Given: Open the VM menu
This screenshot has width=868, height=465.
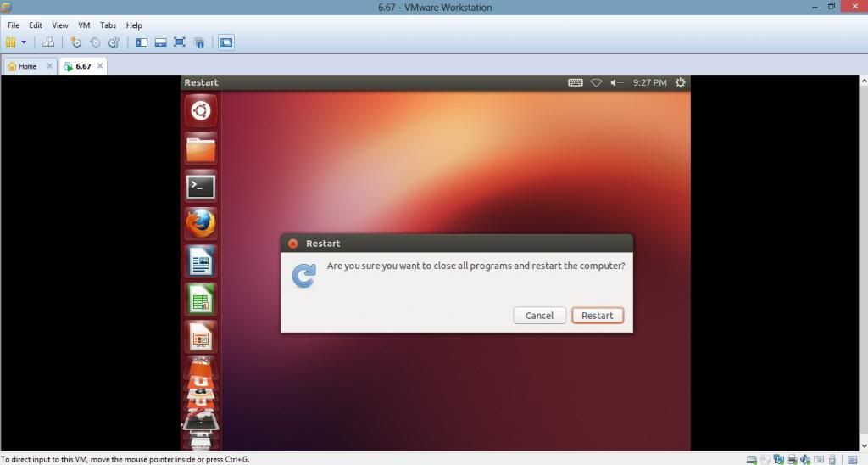Looking at the screenshot, I should coord(84,25).
